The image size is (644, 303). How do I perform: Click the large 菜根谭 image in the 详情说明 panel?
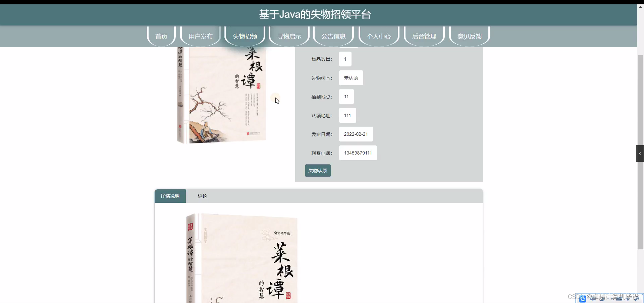pyautogui.click(x=242, y=258)
